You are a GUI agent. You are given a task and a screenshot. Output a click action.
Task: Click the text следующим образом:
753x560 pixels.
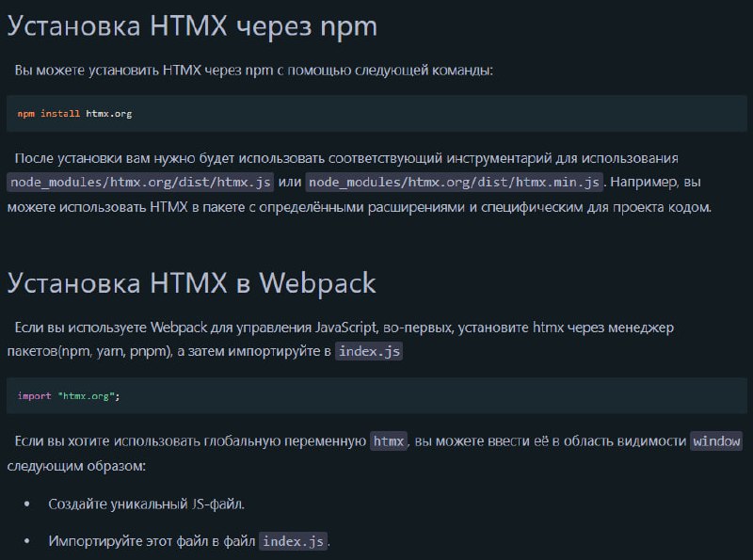76,466
